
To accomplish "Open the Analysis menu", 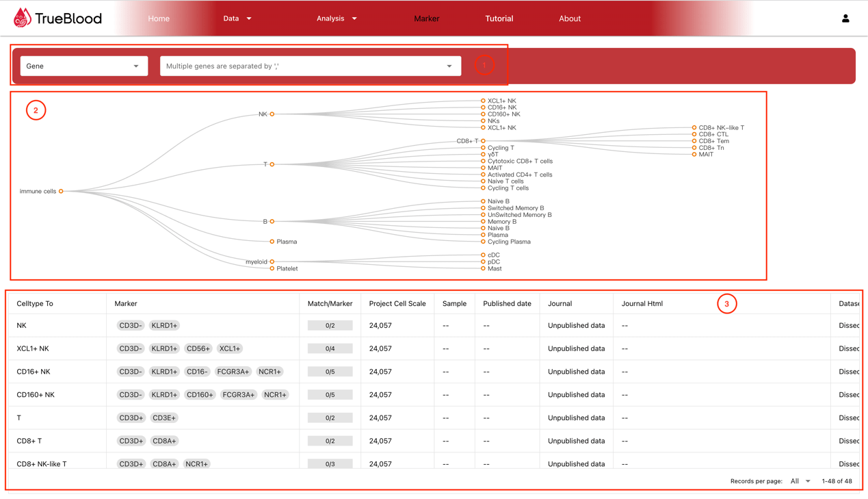I will 337,18.
